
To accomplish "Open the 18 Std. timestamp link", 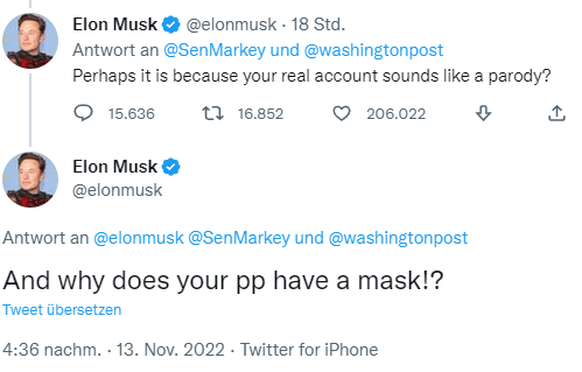I will tap(318, 25).
